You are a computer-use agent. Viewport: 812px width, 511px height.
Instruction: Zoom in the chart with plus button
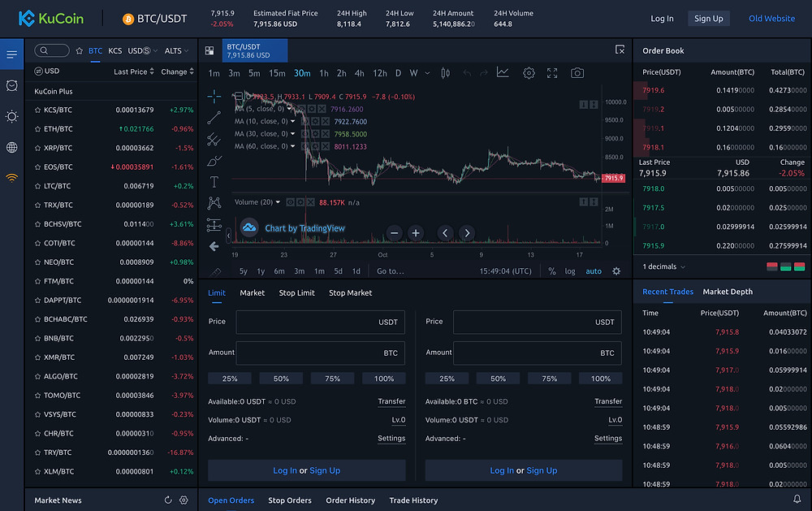pyautogui.click(x=415, y=233)
